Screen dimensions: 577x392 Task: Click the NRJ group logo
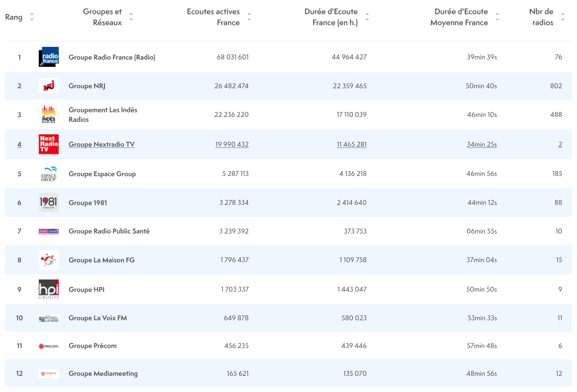[49, 86]
